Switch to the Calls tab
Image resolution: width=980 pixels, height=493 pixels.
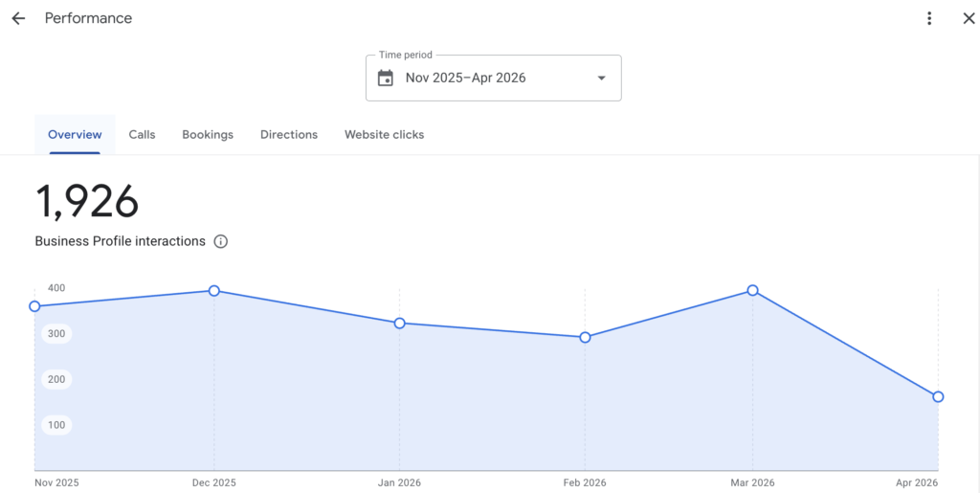pyautogui.click(x=142, y=135)
